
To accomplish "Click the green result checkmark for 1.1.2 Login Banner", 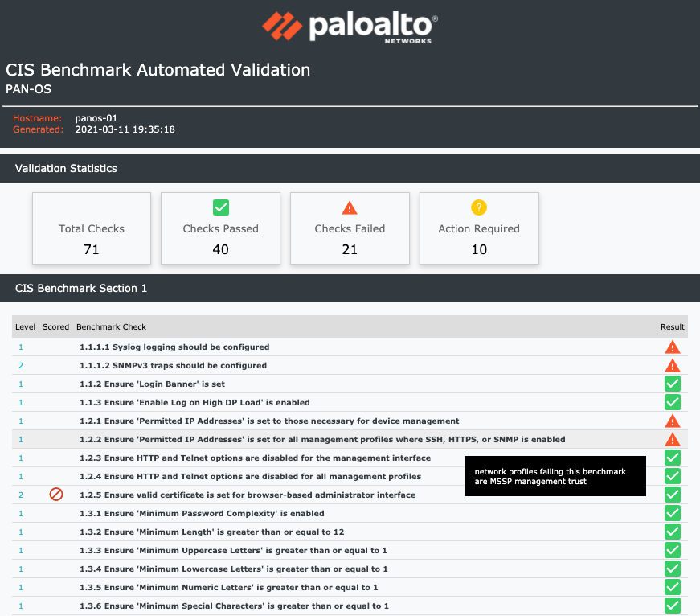I will point(672,384).
